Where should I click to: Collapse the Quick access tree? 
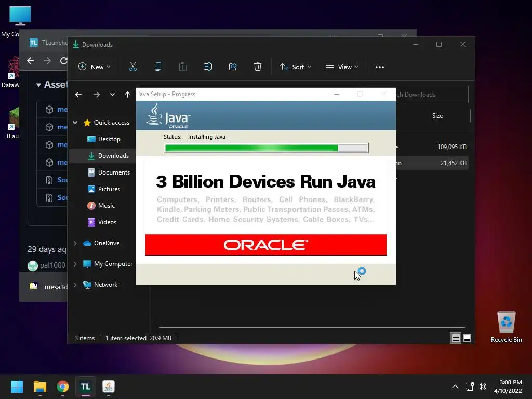[75, 123]
